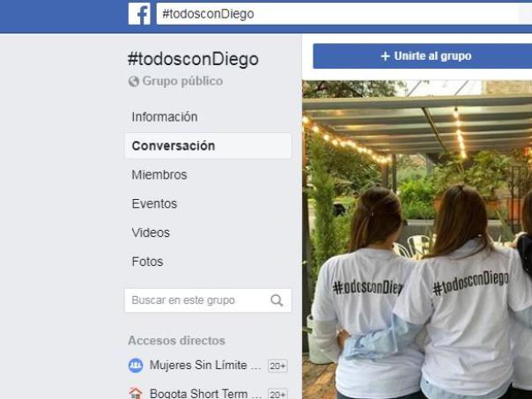
Task: Click the Mujeres Sin Límite group icon
Action: click(x=136, y=366)
